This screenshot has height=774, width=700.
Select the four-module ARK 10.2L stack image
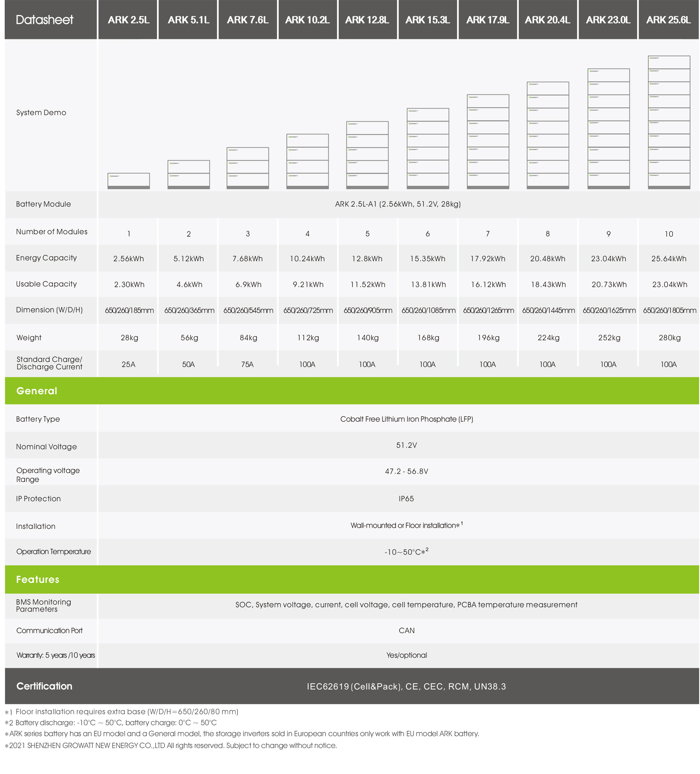coord(308,161)
